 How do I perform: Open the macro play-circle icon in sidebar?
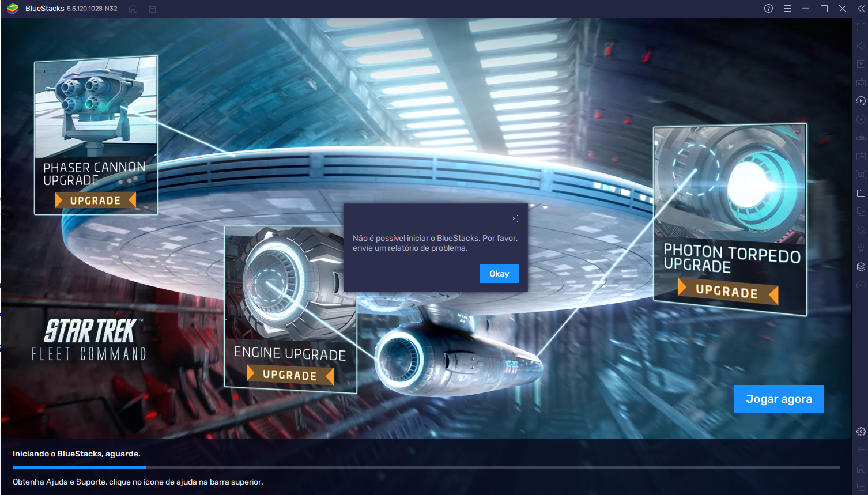[861, 101]
